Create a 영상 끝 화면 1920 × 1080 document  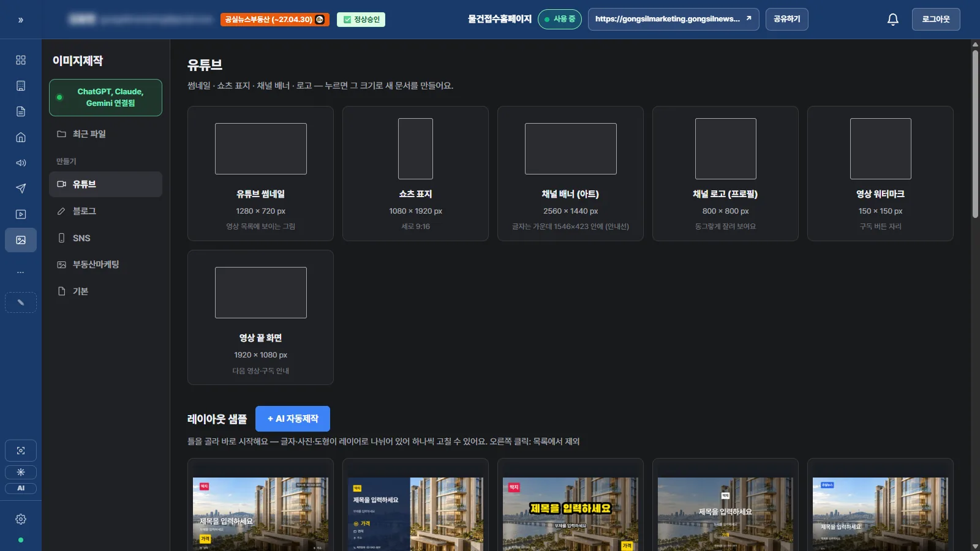260,318
